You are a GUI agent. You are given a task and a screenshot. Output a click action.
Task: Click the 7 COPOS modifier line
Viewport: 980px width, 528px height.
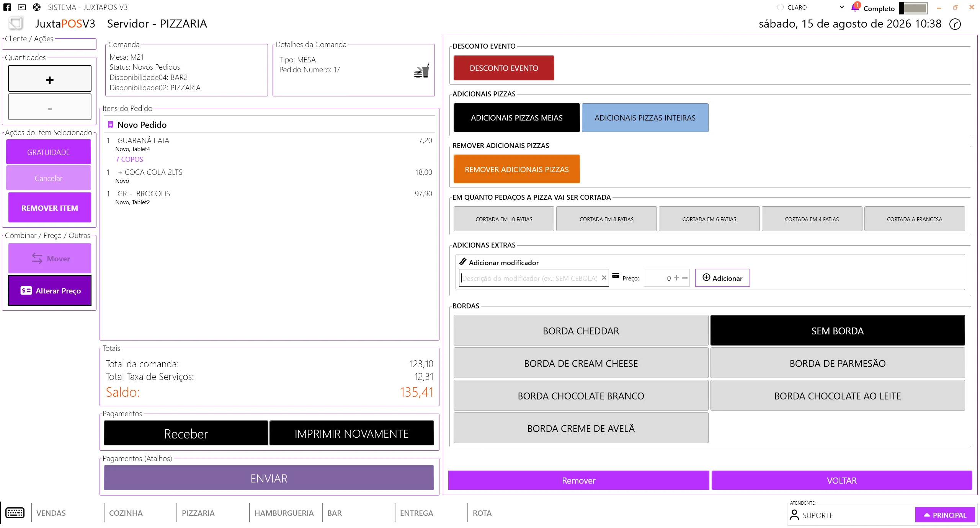(129, 159)
